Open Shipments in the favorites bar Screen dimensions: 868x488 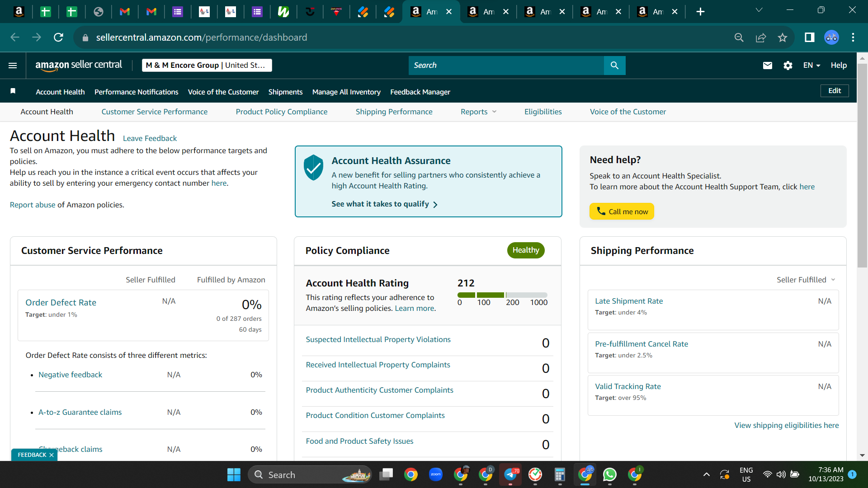click(286, 92)
